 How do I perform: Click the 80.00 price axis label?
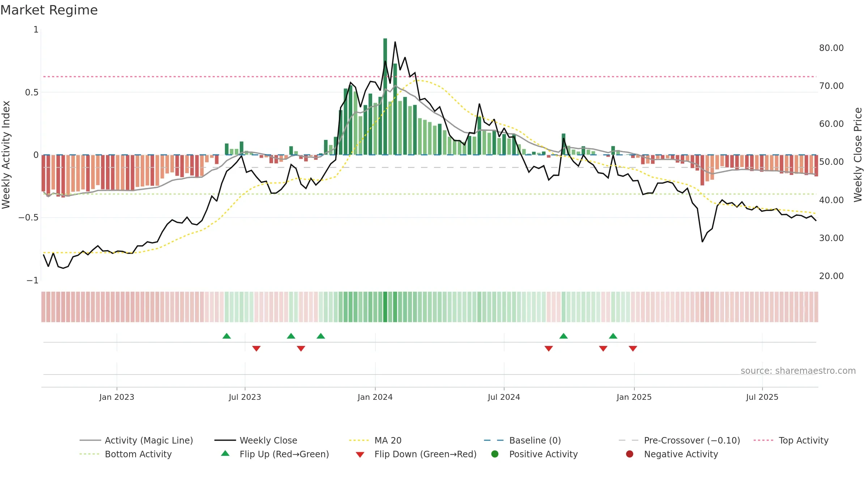831,48
